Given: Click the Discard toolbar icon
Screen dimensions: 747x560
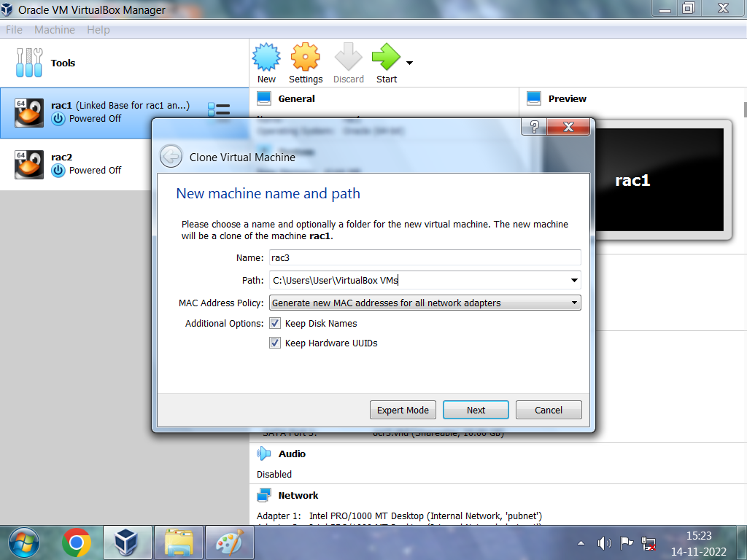Looking at the screenshot, I should pyautogui.click(x=348, y=57).
